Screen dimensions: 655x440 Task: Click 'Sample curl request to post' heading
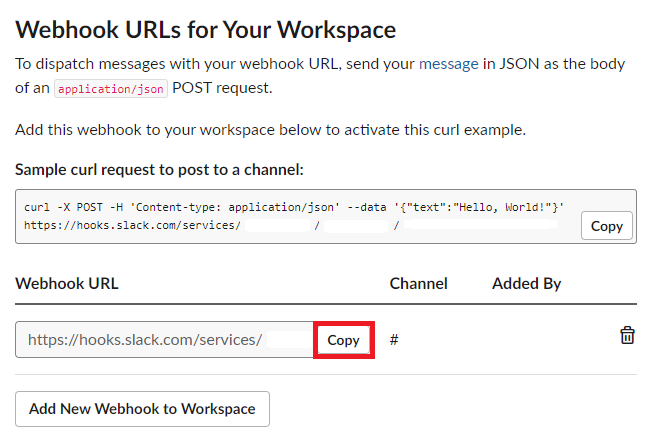pos(160,170)
